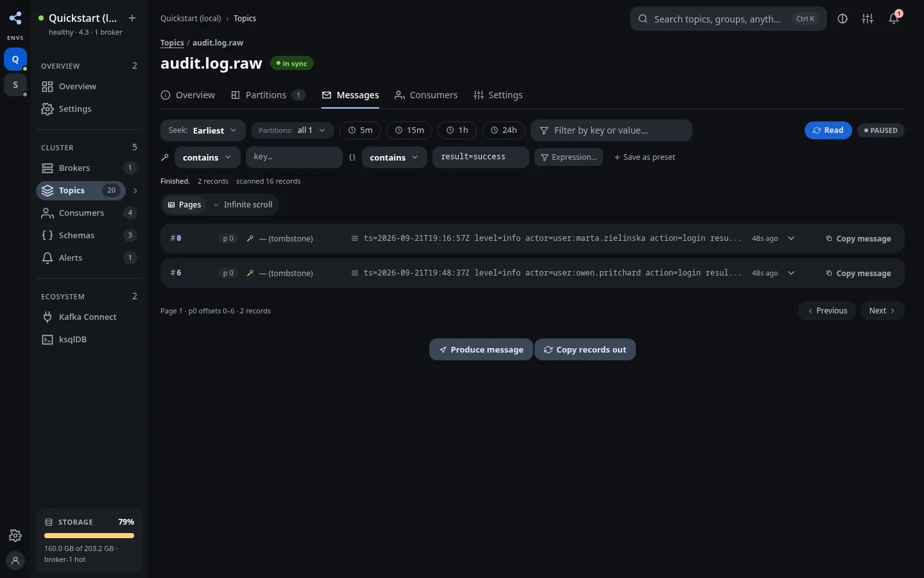Open the Seek Earliest dropdown
This screenshot has width=924, height=578.
[x=203, y=130]
